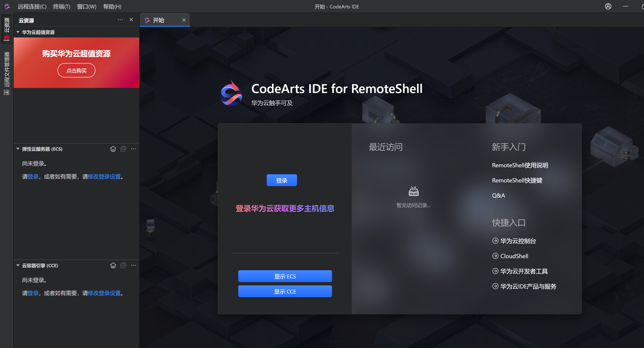Click 修改登录设置 link in the ECS section
Screen dimensions: 644x348
point(104,177)
